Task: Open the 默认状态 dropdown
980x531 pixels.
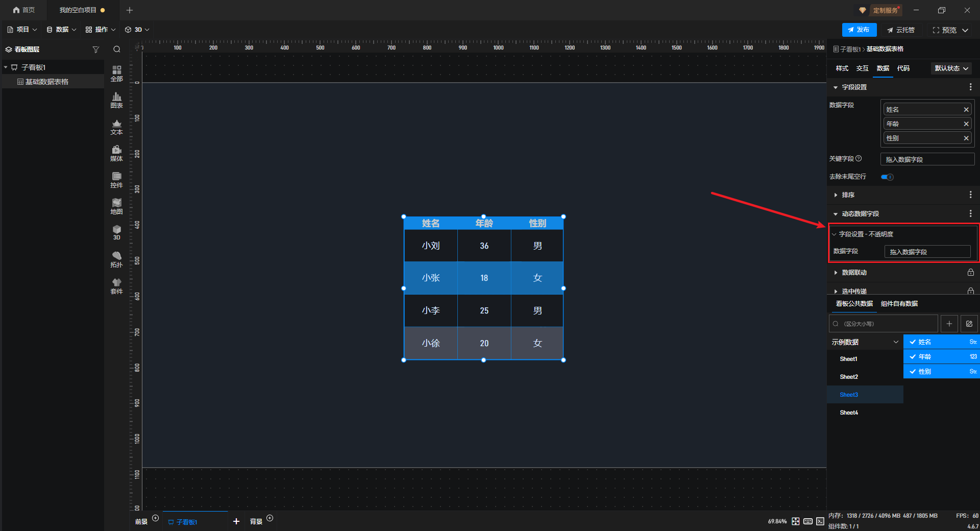Action: click(951, 68)
